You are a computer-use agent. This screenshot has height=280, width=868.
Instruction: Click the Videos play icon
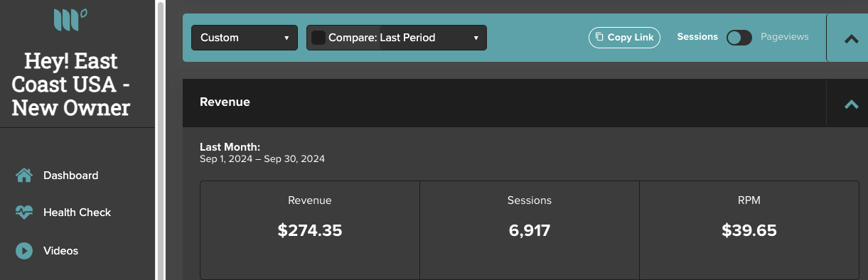pos(24,251)
